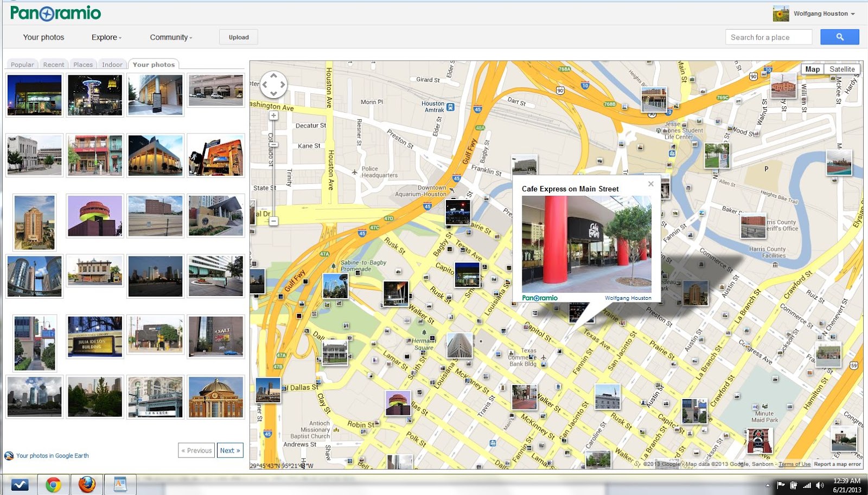Image resolution: width=868 pixels, height=495 pixels.
Task: Go to Your photos in the top menu
Action: [43, 37]
